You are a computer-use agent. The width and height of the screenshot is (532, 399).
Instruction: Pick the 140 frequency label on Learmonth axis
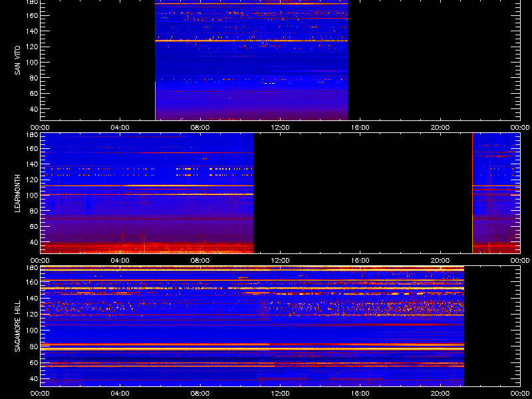pos(33,164)
